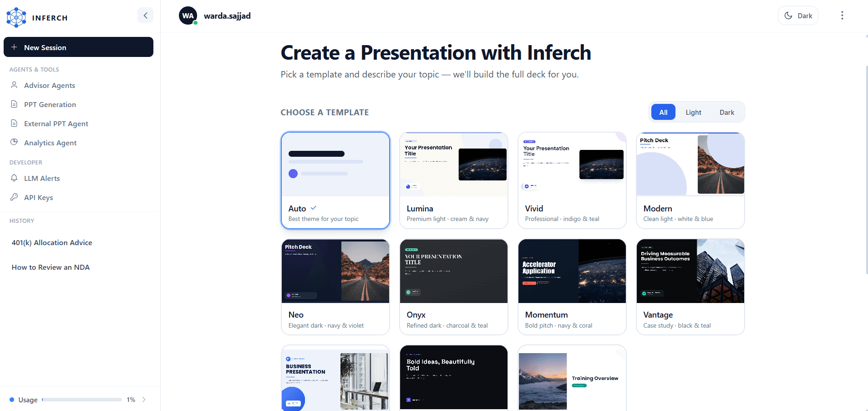Click the blue Usage dot icon
Viewport: 868px width, 411px height.
(x=12, y=400)
